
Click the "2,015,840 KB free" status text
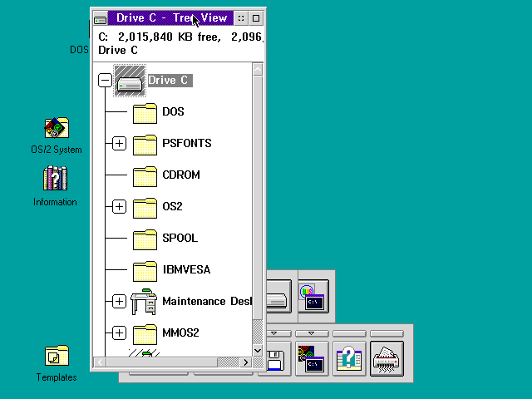(170, 37)
